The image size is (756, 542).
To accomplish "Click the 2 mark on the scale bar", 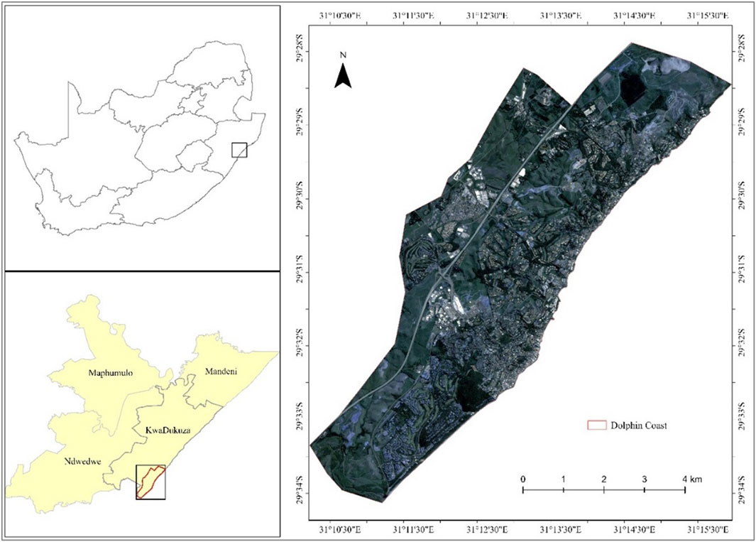I will point(603,479).
